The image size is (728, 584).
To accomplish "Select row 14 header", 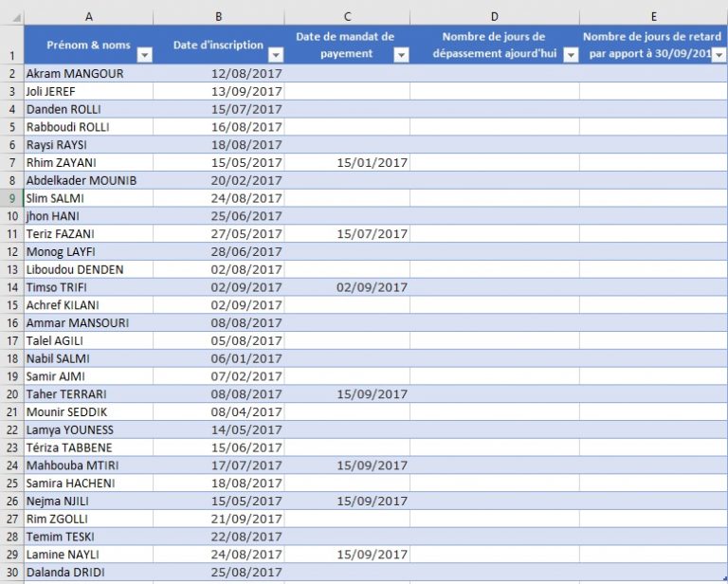I will [12, 287].
